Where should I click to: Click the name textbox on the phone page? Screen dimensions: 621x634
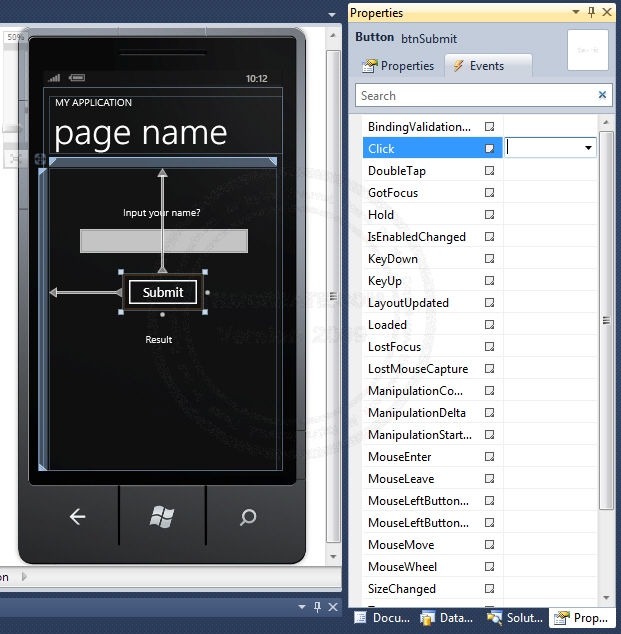[163, 241]
